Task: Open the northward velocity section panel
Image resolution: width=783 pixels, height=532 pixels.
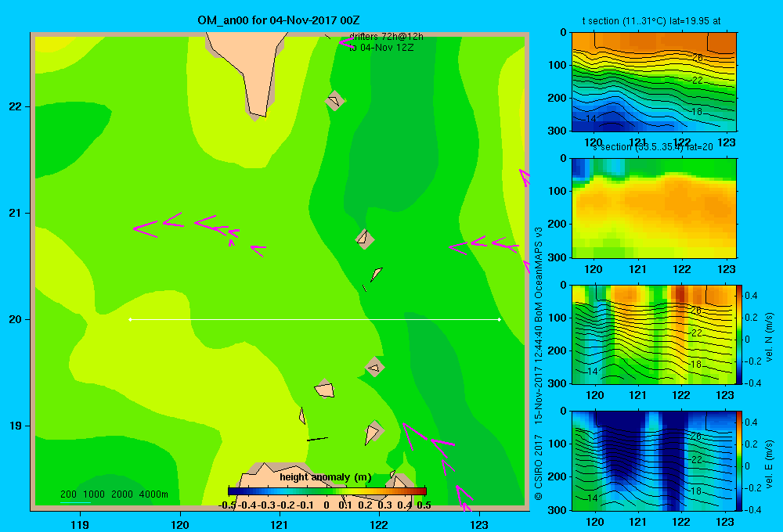Action: point(654,334)
